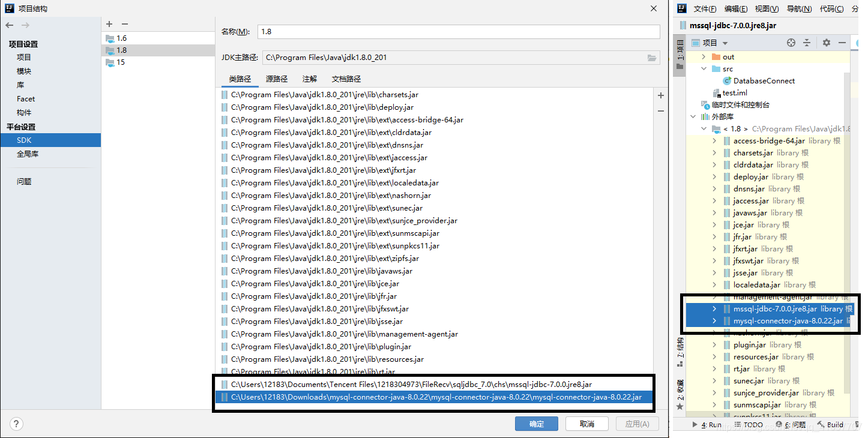Expand charsets.jar in the project tree
868x438 pixels.
(x=714, y=153)
